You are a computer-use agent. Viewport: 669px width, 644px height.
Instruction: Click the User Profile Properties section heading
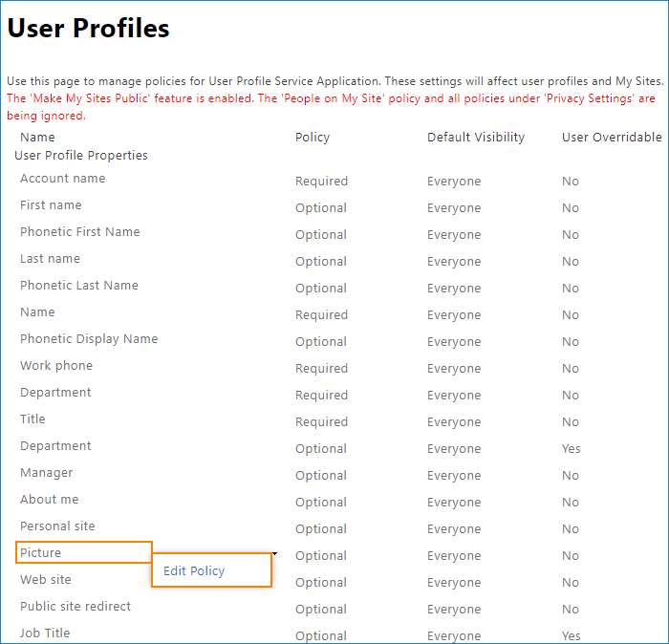pyautogui.click(x=81, y=155)
